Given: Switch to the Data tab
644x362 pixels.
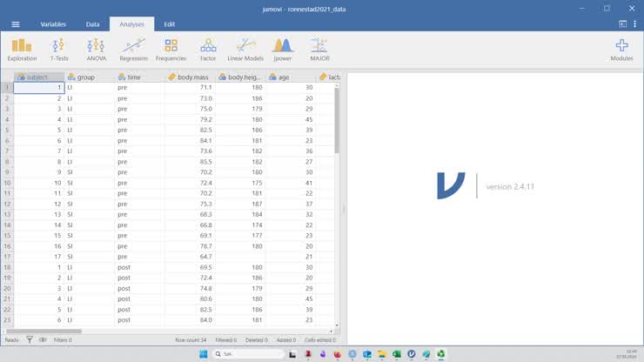Looking at the screenshot, I should pyautogui.click(x=92, y=24).
